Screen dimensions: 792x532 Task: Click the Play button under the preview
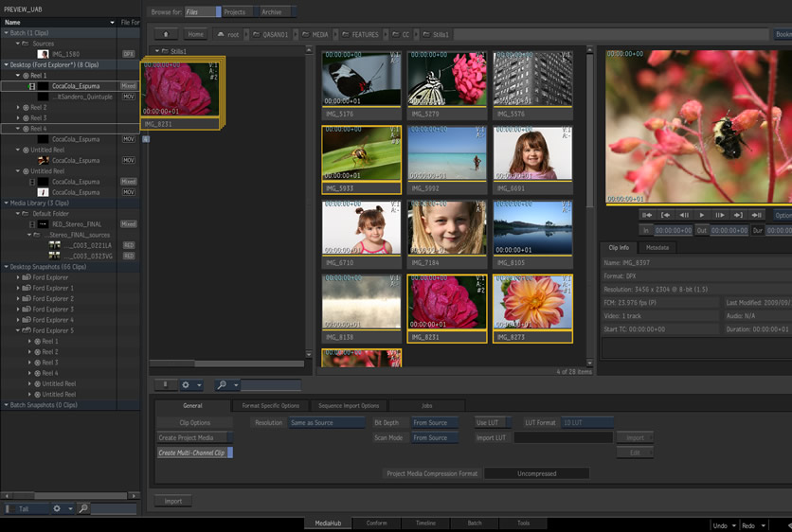[702, 215]
